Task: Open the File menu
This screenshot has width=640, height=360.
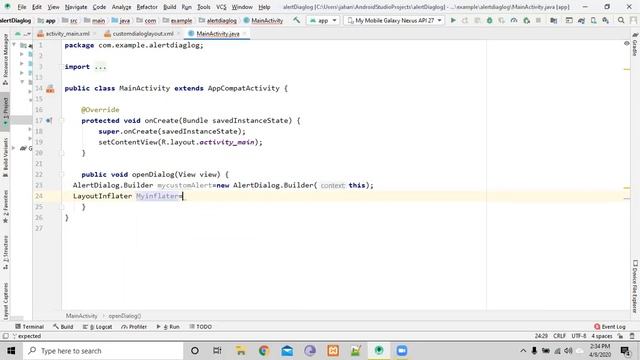Action: (22, 7)
